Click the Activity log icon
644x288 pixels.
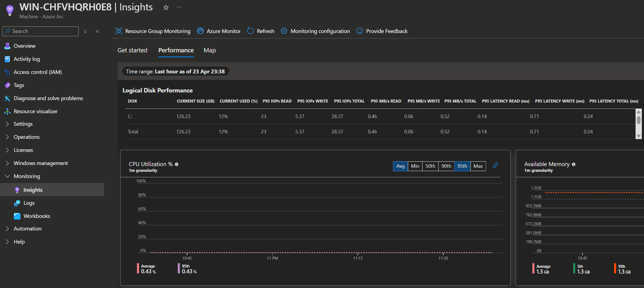(x=7, y=59)
